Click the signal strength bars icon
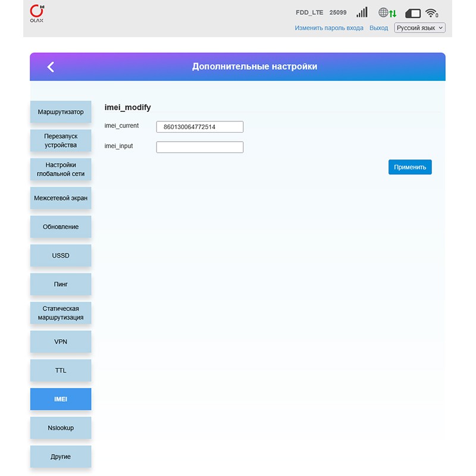 pyautogui.click(x=362, y=12)
